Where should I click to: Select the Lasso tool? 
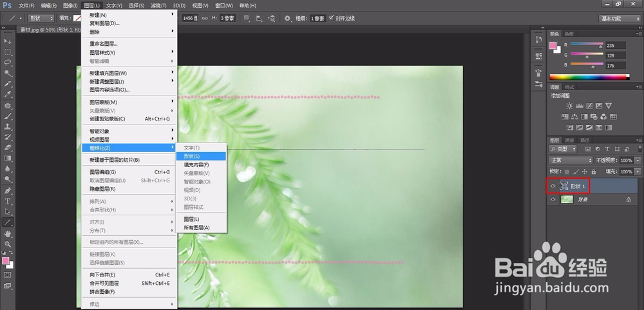pos(7,63)
